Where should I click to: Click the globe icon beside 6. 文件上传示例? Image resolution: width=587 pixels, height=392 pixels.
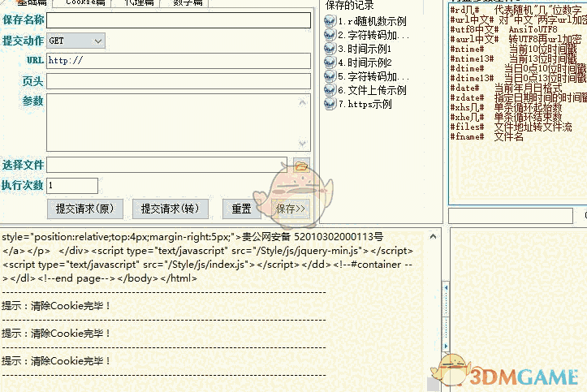330,90
